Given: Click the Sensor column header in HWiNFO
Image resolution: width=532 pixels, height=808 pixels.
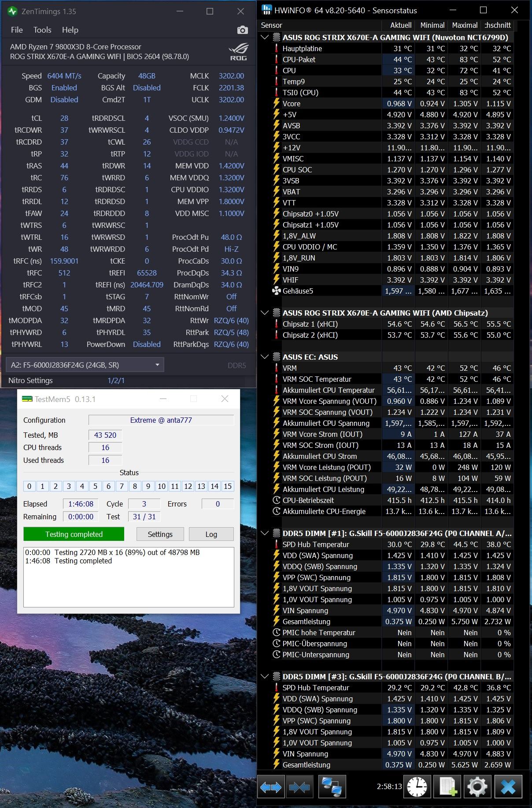Looking at the screenshot, I should point(319,25).
